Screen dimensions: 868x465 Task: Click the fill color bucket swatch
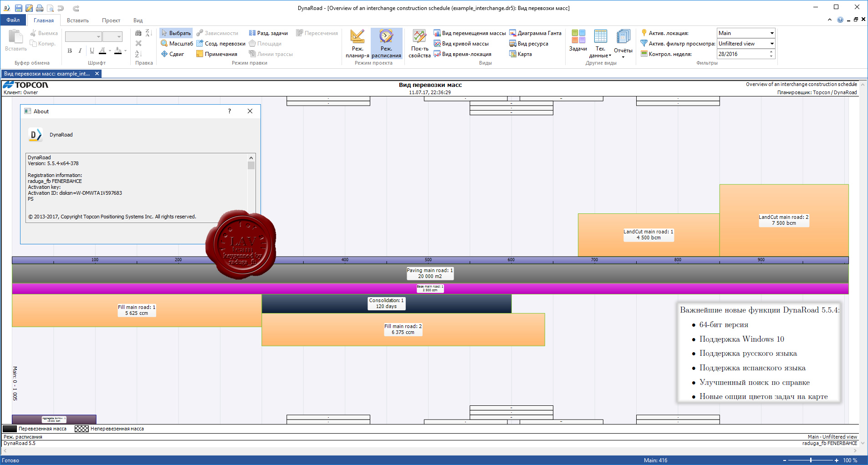(x=118, y=51)
